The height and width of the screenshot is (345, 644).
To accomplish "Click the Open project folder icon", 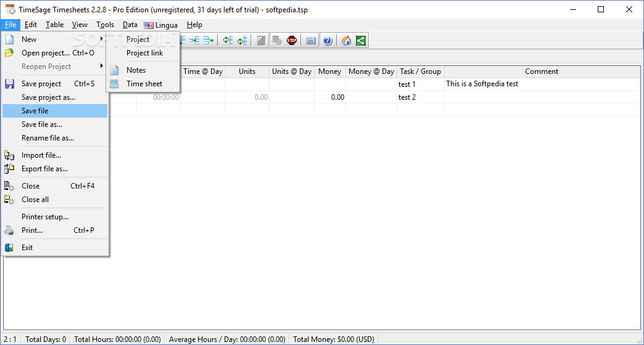I will tap(9, 53).
